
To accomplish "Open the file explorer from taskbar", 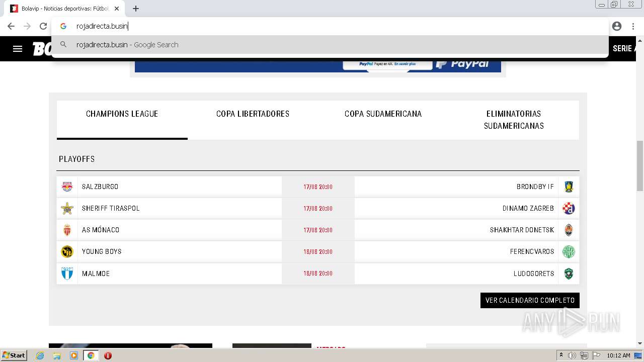I will [57, 355].
